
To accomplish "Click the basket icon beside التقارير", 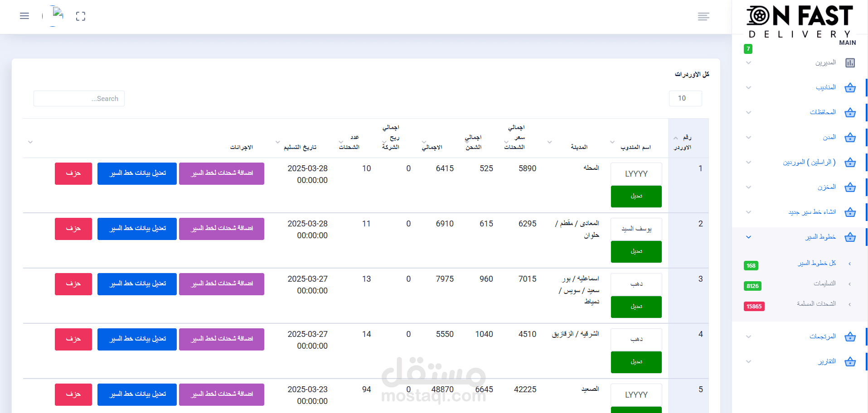I will tap(850, 362).
